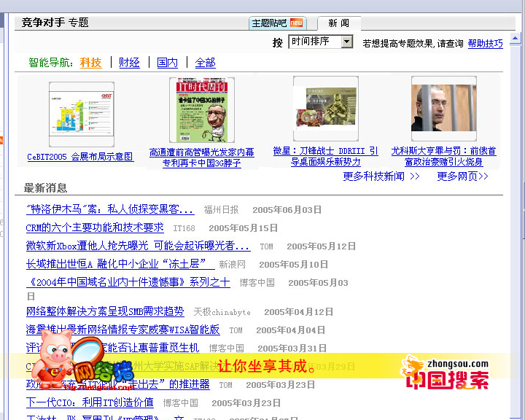
Task: Open 下一代CIO：利用IT创造价值 headline
Action: point(90,402)
